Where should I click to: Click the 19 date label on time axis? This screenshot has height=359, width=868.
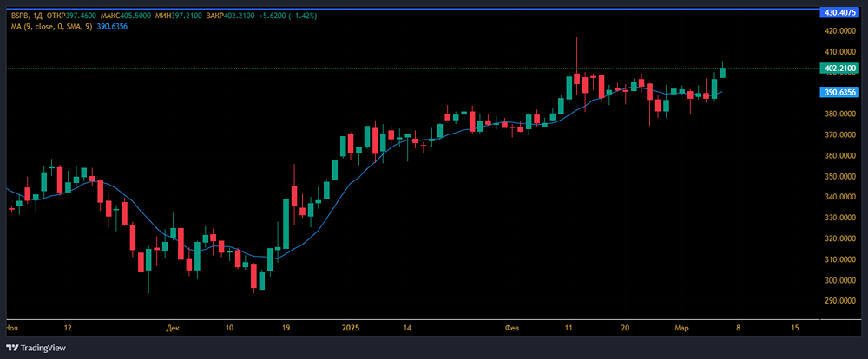pyautogui.click(x=287, y=328)
